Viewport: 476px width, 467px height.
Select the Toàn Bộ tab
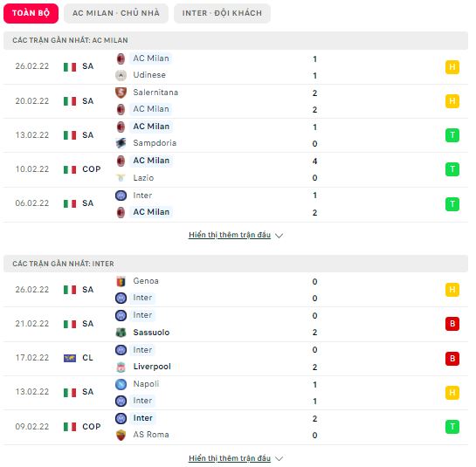coord(31,13)
